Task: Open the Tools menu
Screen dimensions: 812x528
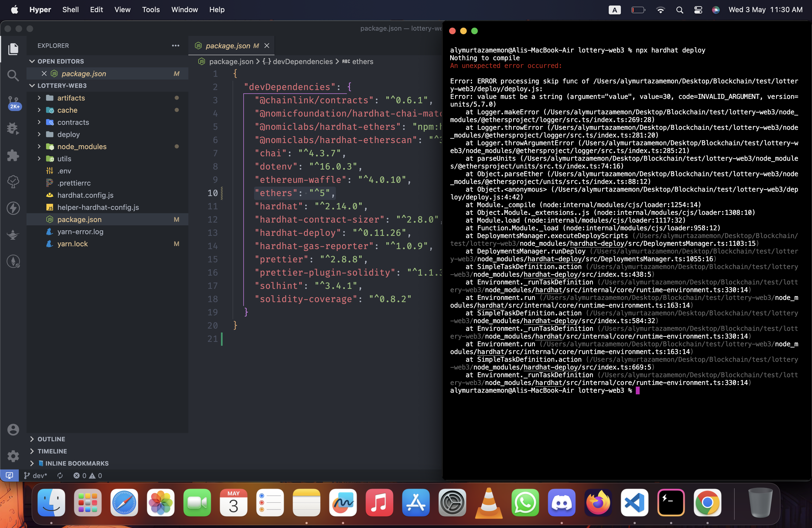Action: coord(151,10)
